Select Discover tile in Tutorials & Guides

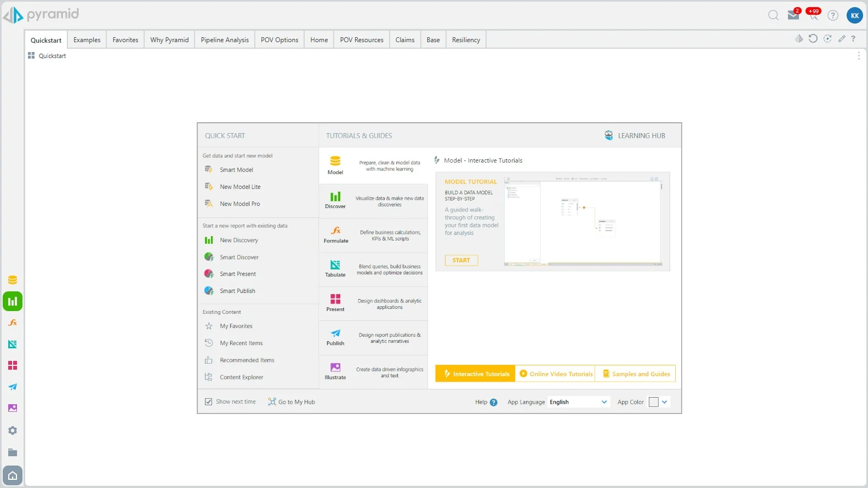(x=373, y=201)
